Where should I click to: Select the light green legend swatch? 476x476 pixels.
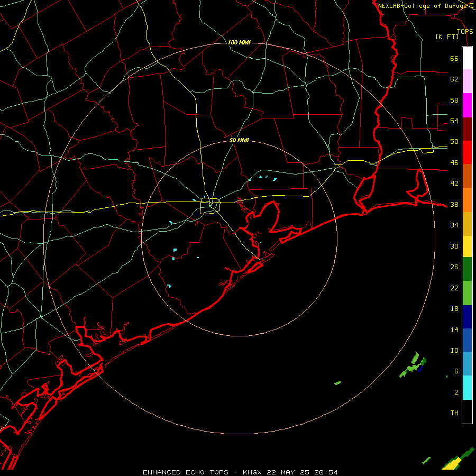point(467,293)
